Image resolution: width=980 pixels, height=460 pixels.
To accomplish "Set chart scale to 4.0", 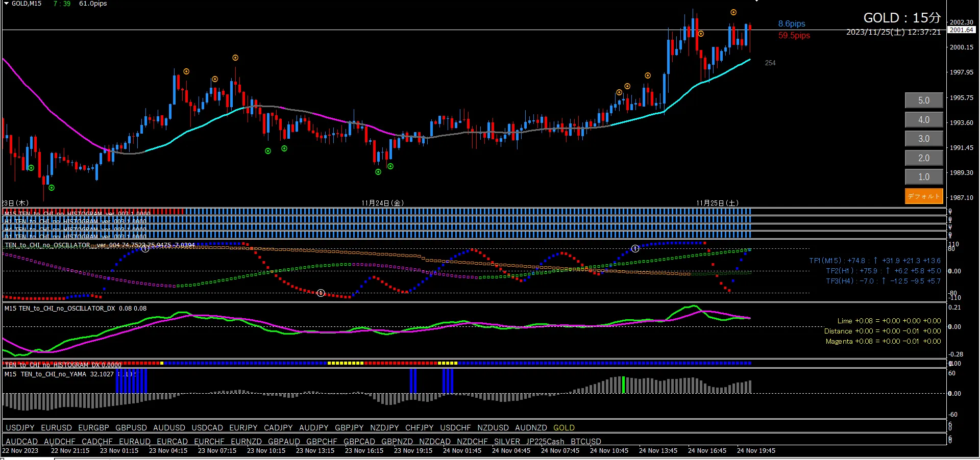I will pyautogui.click(x=924, y=120).
